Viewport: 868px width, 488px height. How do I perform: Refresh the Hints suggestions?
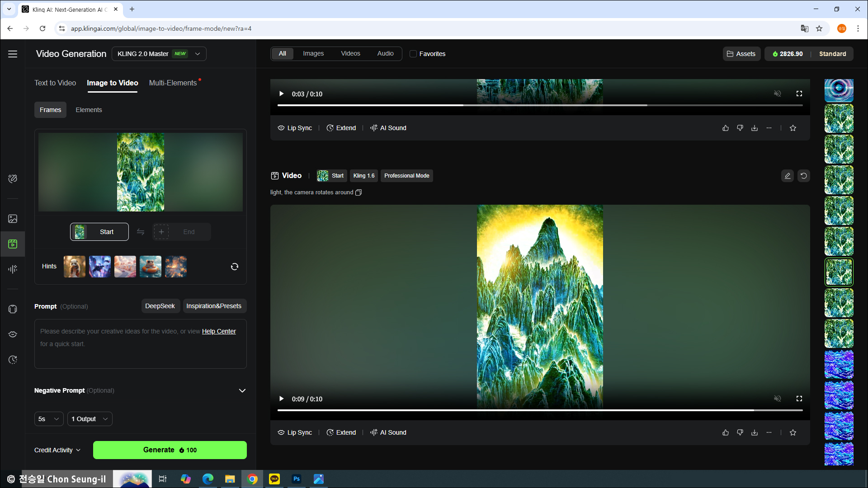(x=235, y=267)
